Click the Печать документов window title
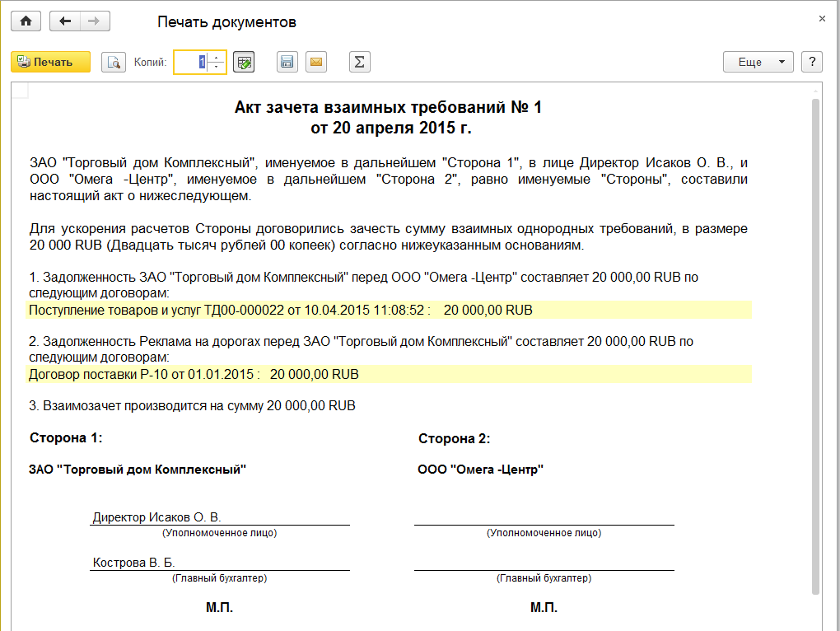Viewport: 840px width, 631px height. click(x=226, y=22)
